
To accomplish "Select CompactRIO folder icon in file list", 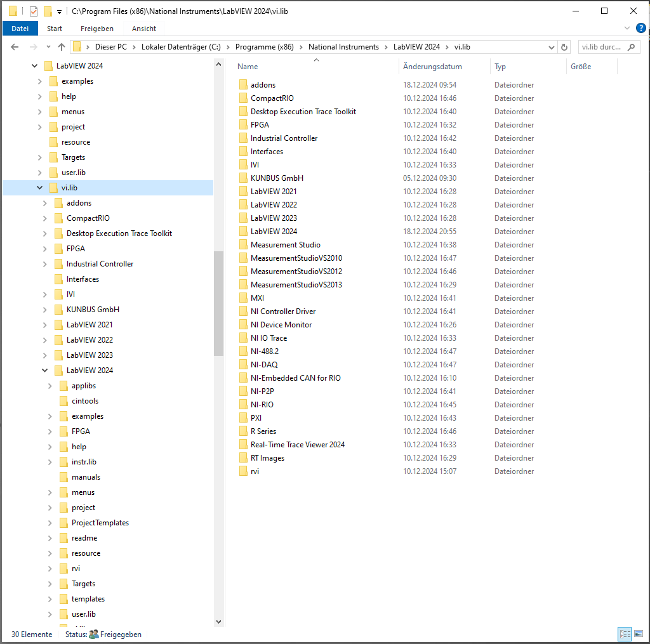I will (243, 98).
